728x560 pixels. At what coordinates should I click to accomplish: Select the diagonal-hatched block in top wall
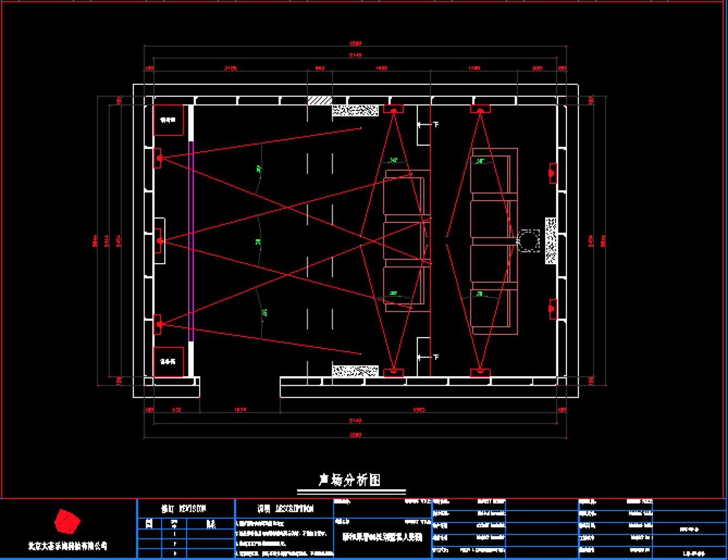click(320, 101)
